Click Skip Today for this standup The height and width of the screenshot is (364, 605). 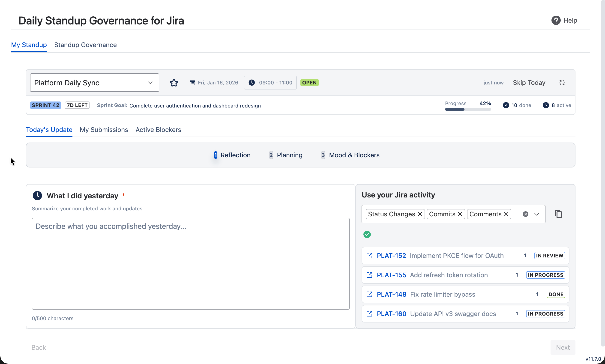[x=529, y=83]
